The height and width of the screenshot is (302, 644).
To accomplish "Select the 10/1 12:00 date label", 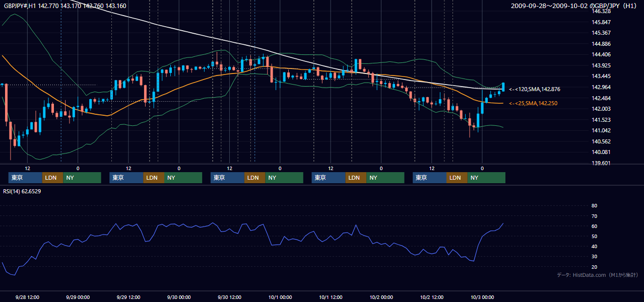I will [x=331, y=297].
